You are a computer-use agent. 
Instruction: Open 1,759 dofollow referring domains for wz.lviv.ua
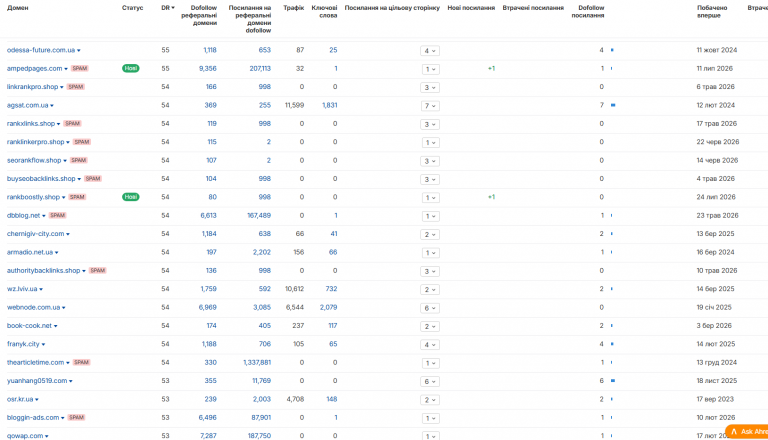(208, 289)
